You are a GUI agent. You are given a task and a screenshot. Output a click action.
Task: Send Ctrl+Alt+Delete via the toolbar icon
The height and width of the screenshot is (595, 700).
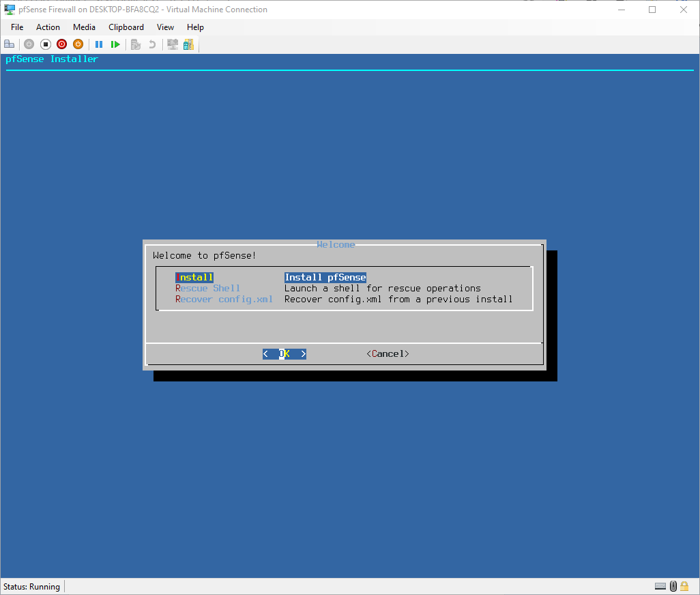pyautogui.click(x=10, y=44)
